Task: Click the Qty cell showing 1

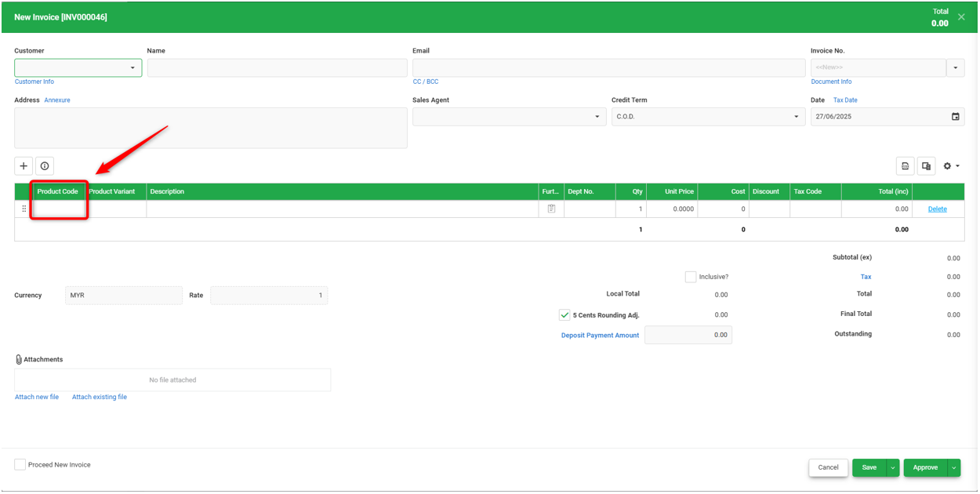Action: pos(631,209)
